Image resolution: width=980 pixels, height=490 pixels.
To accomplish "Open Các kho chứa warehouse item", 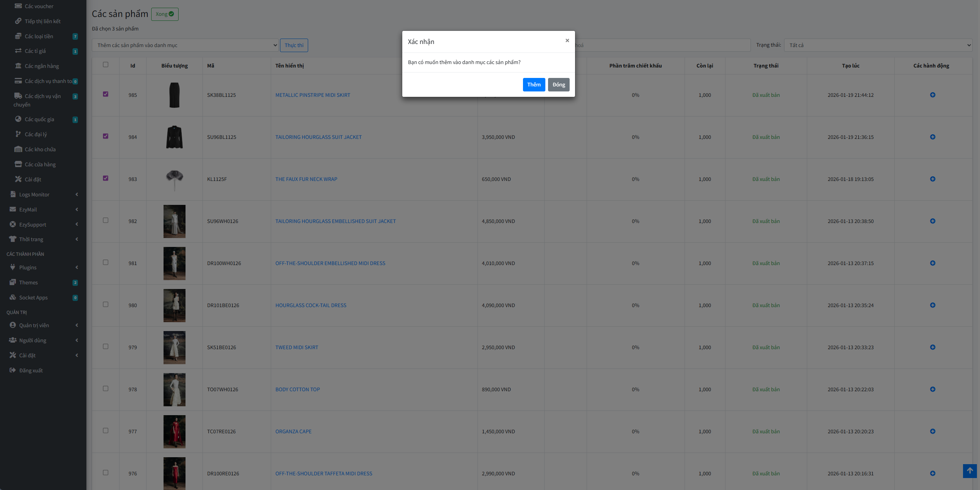I will point(40,149).
